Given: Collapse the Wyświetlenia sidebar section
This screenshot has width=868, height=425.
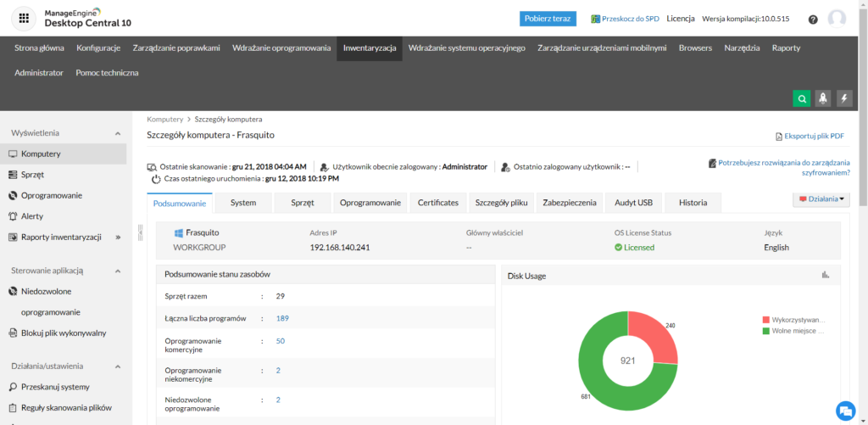Looking at the screenshot, I should (x=118, y=133).
